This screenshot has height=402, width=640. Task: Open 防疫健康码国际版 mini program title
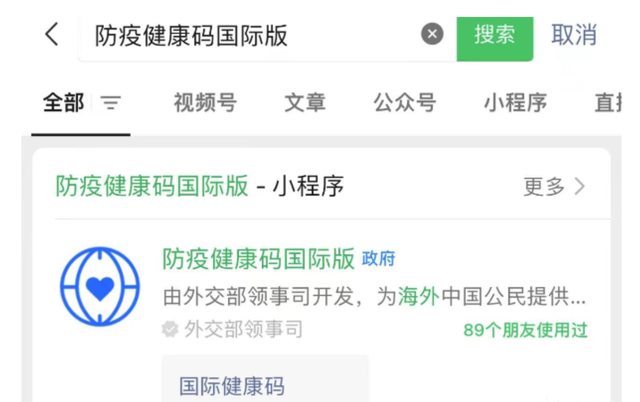[258, 259]
